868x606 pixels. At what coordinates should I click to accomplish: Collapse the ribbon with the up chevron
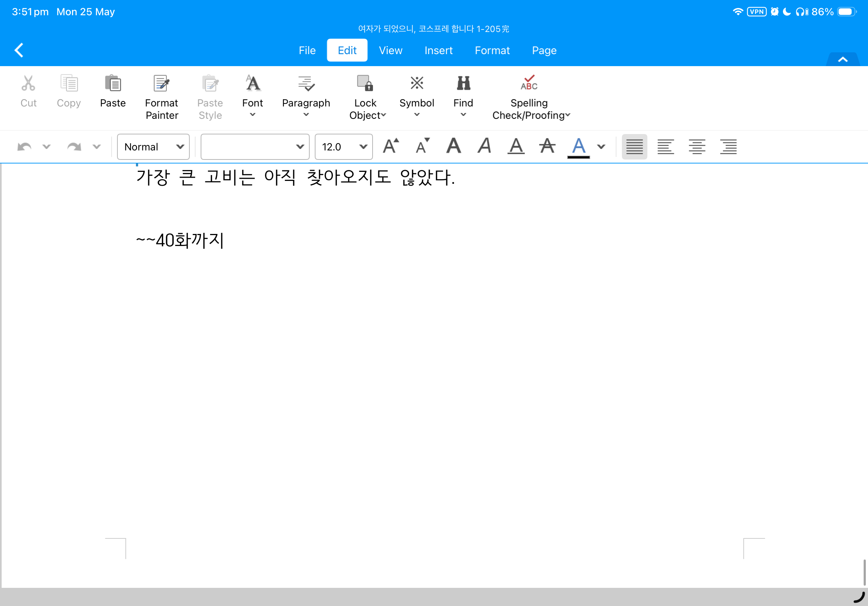843,59
